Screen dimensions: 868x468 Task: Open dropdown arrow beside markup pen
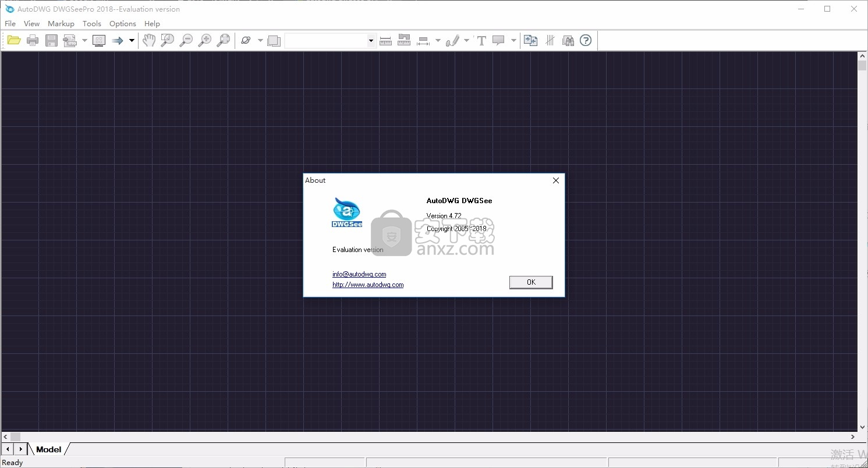pos(466,40)
